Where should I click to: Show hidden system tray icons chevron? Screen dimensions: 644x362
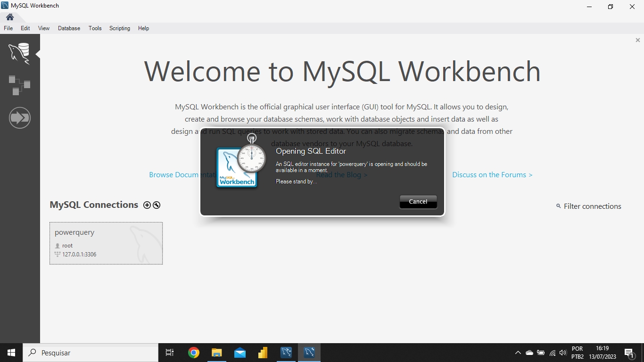(518, 353)
